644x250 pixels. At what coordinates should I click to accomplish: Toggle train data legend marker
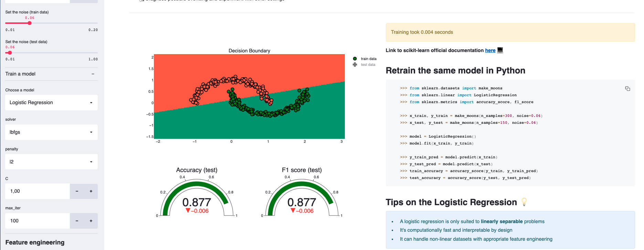click(355, 59)
